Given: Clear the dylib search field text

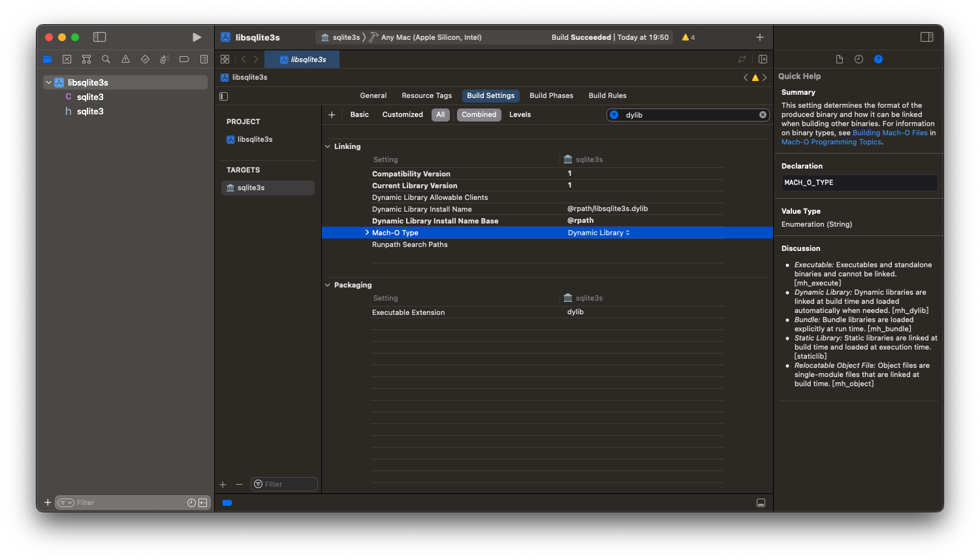Looking at the screenshot, I should (763, 115).
